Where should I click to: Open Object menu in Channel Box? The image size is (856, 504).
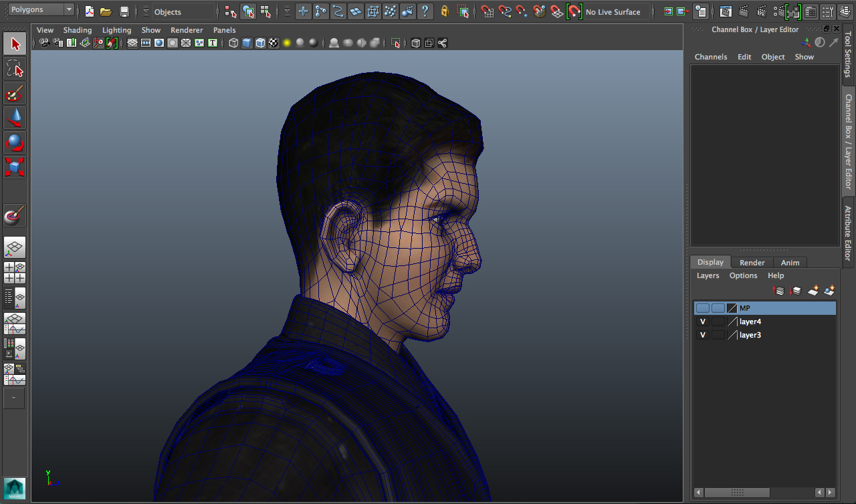(773, 57)
